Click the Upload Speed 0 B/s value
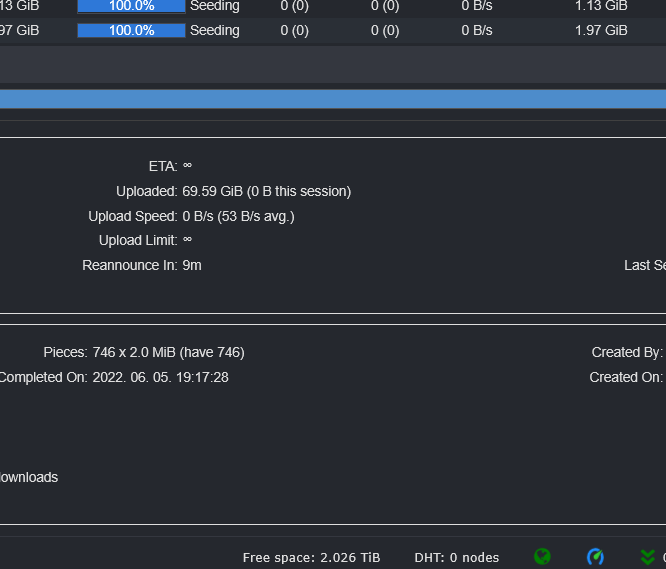The width and height of the screenshot is (666, 569). click(238, 216)
